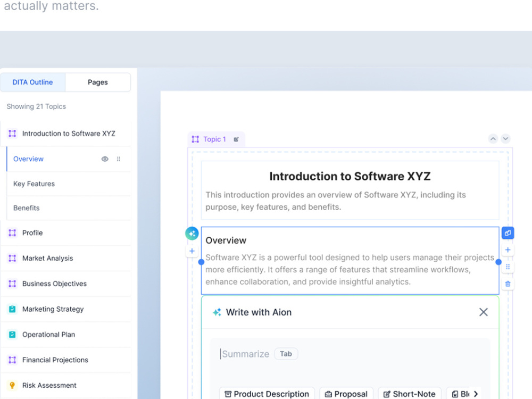Viewport: 532px width, 399px height.
Task: Click the Overview body paragraph
Action: tap(350, 270)
